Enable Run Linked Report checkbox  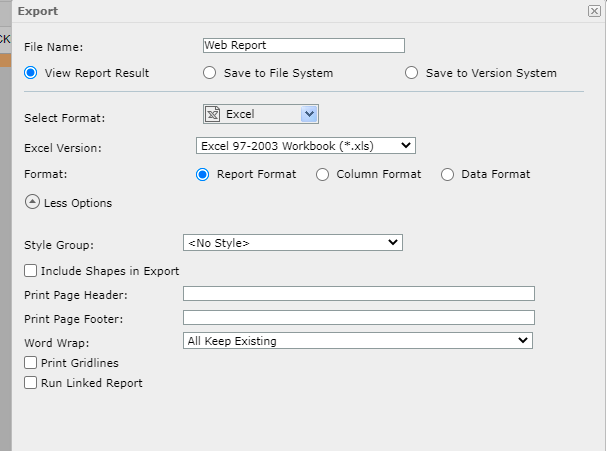point(31,383)
